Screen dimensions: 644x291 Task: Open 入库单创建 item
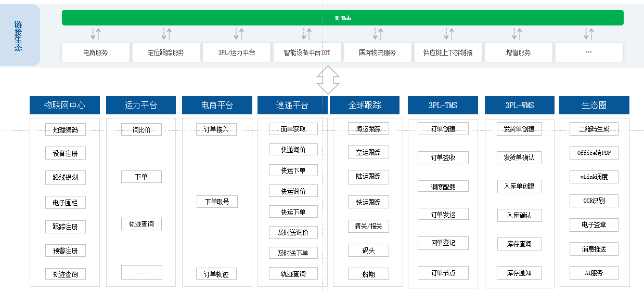(x=519, y=186)
